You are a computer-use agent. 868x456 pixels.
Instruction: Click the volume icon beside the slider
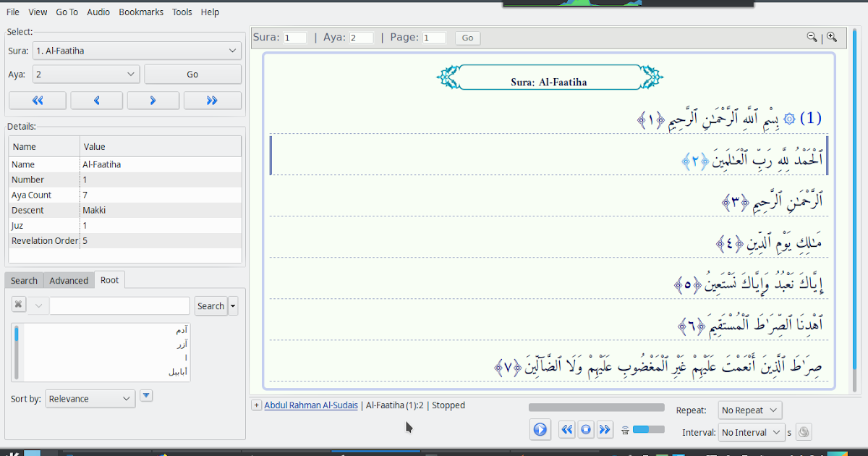625,430
